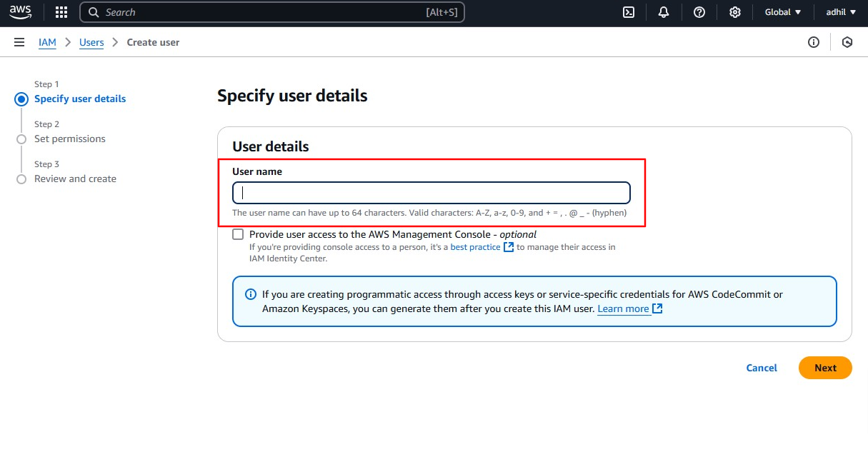Viewport: 868px width, 452px height.
Task: Launch the CloudShell terminal icon
Action: click(x=629, y=12)
